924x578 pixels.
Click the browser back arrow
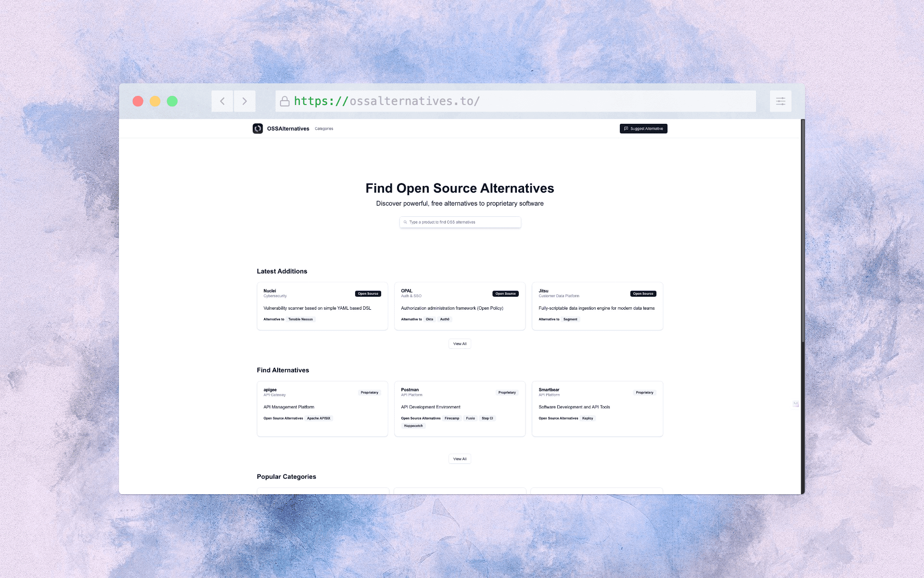tap(222, 101)
